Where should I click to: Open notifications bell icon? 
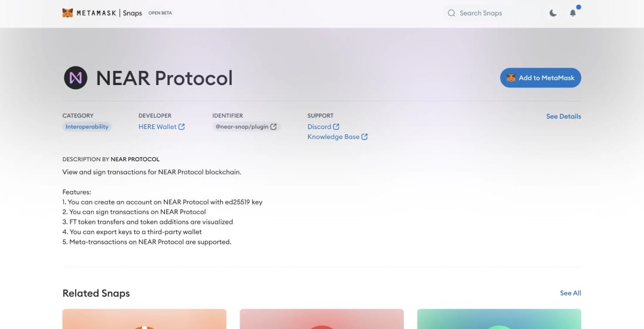(x=573, y=13)
